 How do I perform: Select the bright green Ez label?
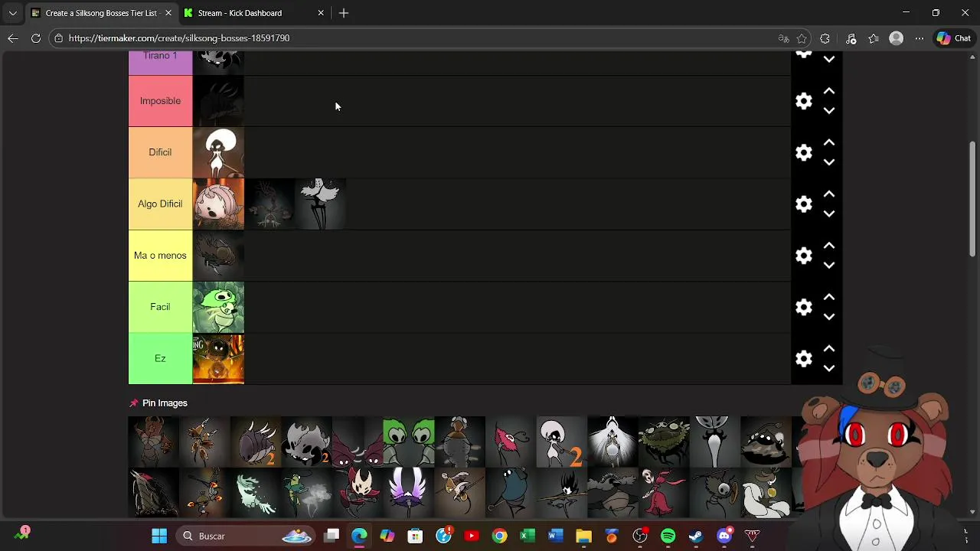click(160, 358)
